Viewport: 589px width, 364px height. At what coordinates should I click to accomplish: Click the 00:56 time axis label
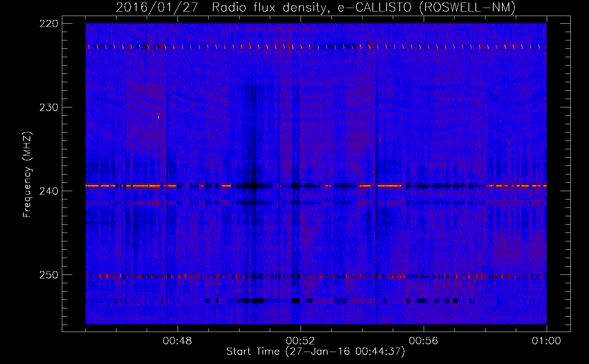point(423,341)
